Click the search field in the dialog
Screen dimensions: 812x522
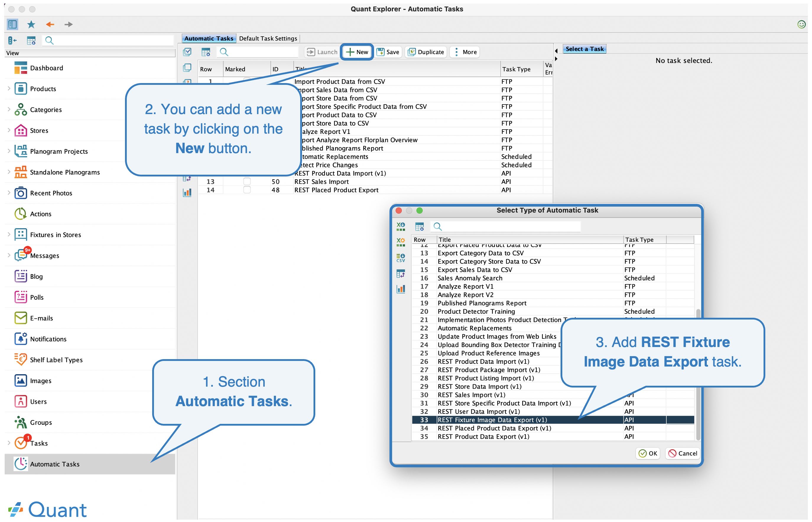click(505, 226)
